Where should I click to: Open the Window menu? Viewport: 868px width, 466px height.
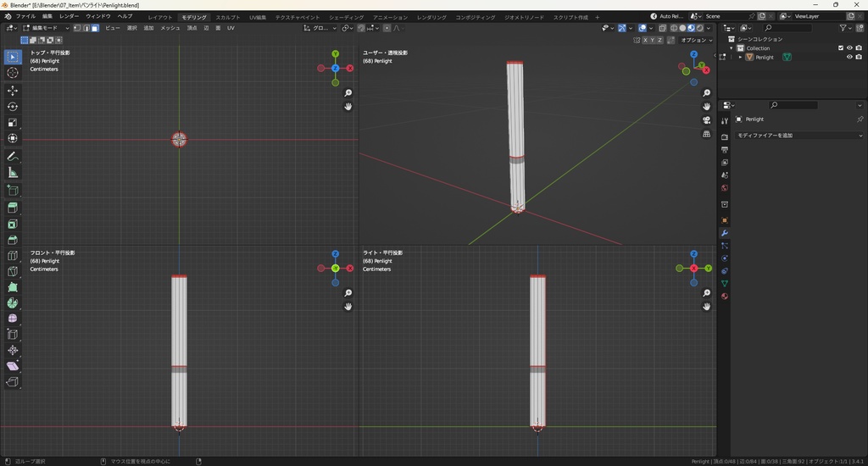coord(98,17)
